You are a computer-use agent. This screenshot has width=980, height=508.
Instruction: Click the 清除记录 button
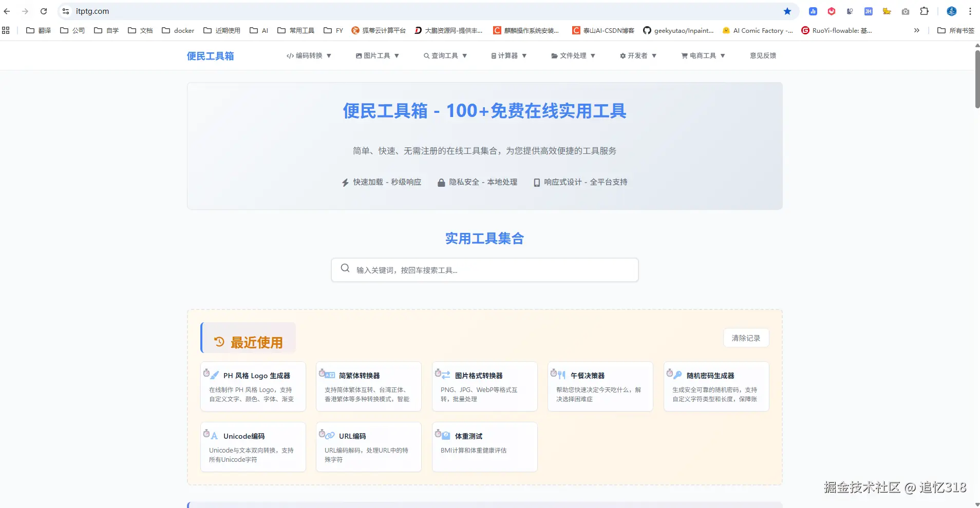point(746,338)
